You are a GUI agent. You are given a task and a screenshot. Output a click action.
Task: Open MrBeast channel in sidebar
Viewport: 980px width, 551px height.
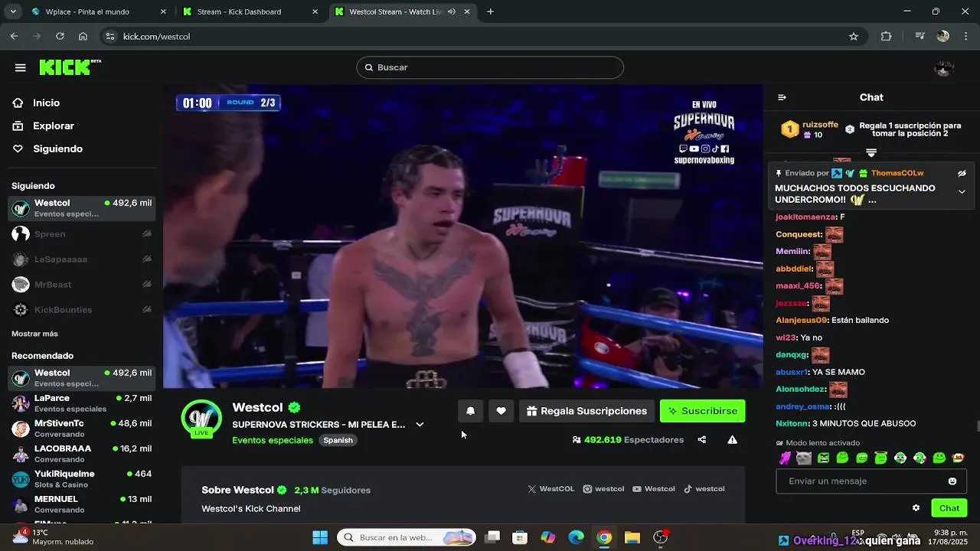point(82,285)
